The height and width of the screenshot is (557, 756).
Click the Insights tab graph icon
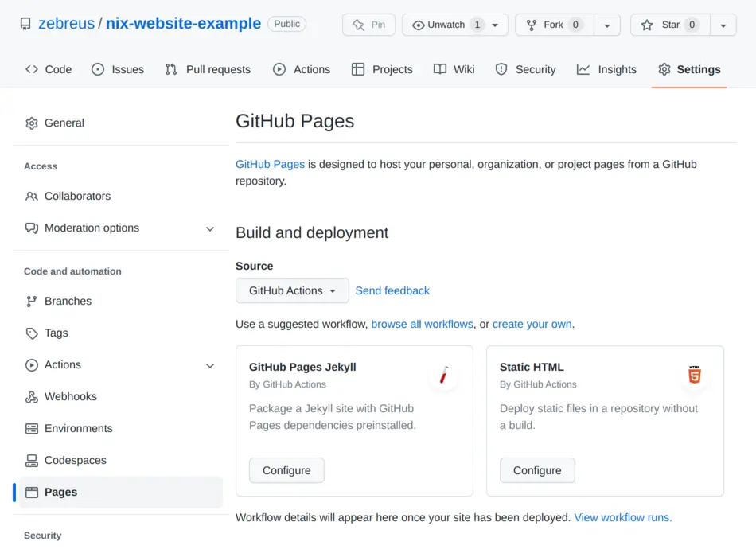pyautogui.click(x=583, y=69)
